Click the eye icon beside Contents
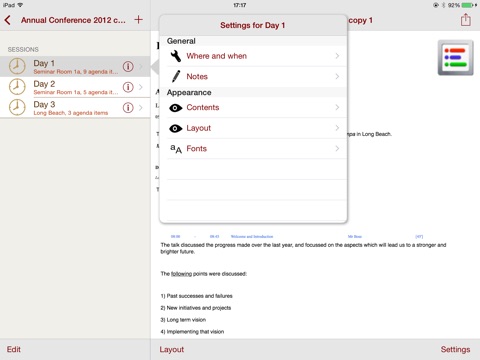 pyautogui.click(x=176, y=108)
